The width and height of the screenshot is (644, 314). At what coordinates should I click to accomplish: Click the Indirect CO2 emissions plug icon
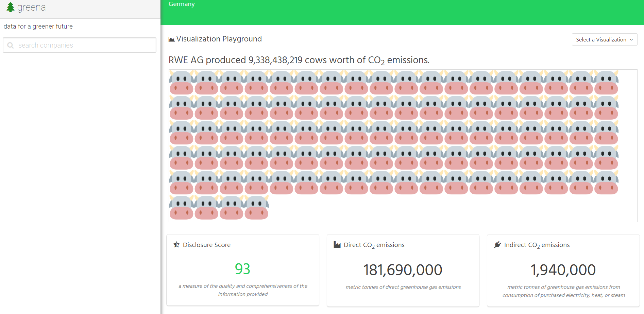pyautogui.click(x=497, y=245)
